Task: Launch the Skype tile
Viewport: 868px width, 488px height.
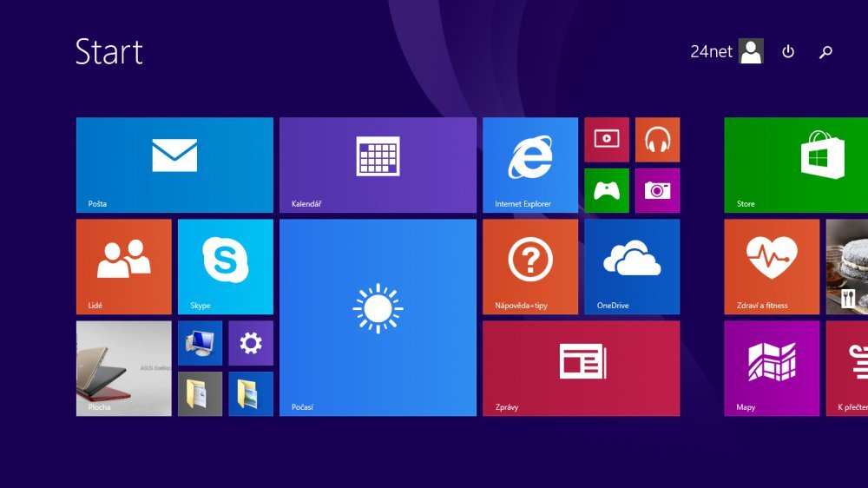Action: [226, 267]
